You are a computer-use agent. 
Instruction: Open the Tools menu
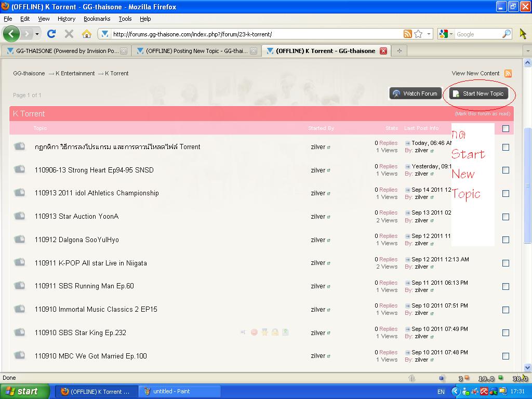tap(125, 19)
